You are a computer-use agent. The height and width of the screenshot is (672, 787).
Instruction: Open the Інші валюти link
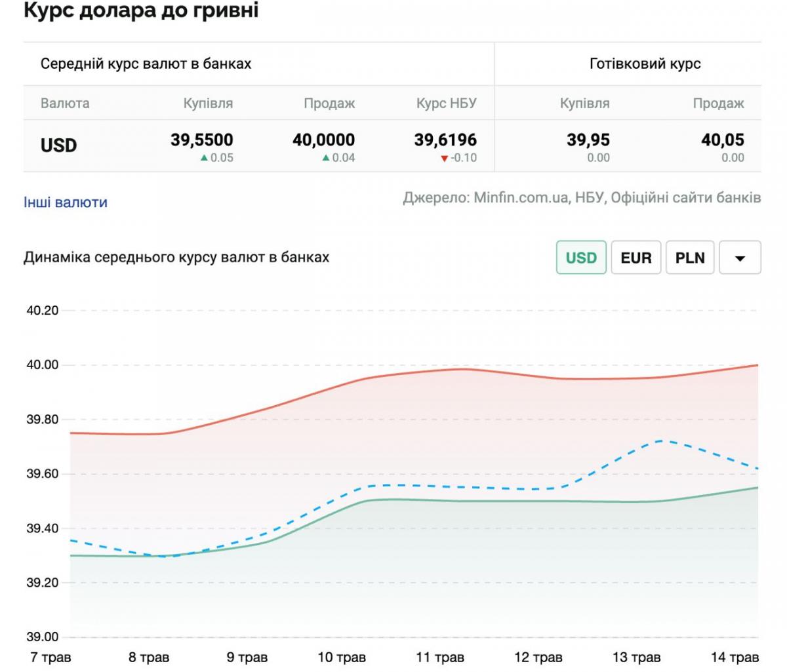coord(64,203)
